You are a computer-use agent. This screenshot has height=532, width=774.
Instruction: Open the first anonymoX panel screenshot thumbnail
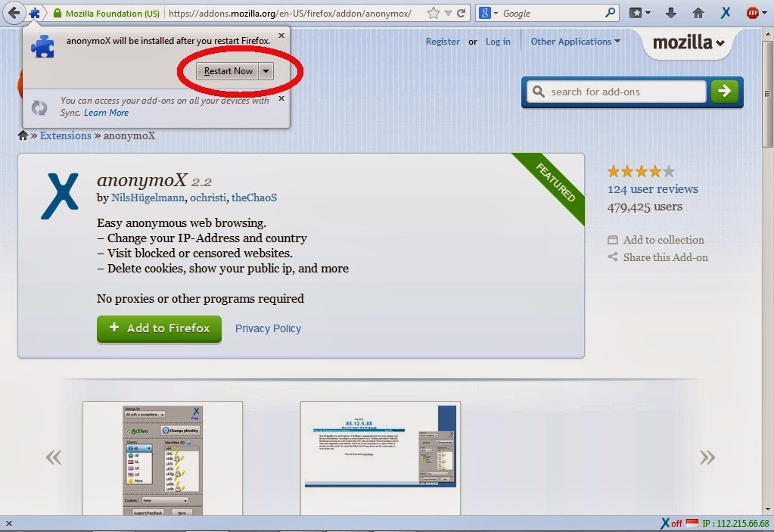point(163,459)
